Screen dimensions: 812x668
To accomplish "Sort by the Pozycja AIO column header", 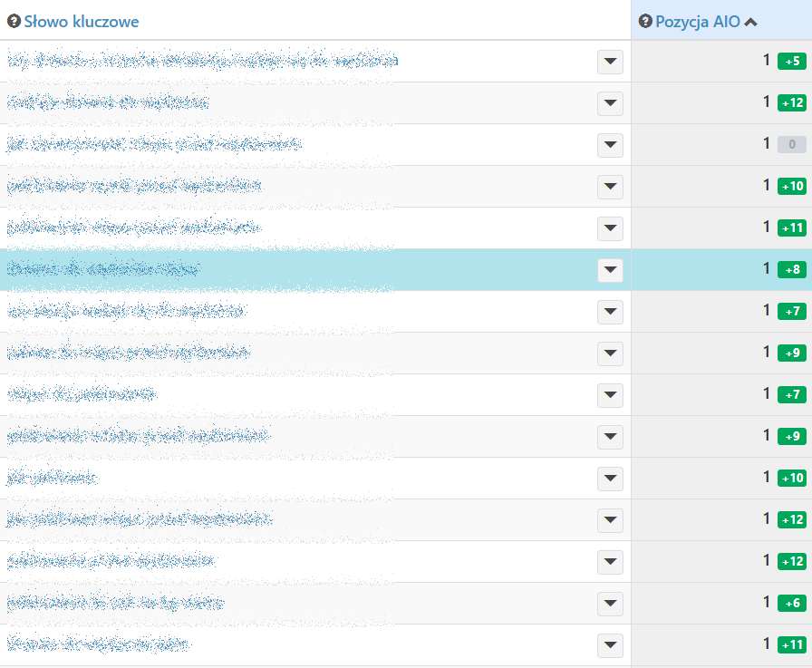I will pos(698,21).
